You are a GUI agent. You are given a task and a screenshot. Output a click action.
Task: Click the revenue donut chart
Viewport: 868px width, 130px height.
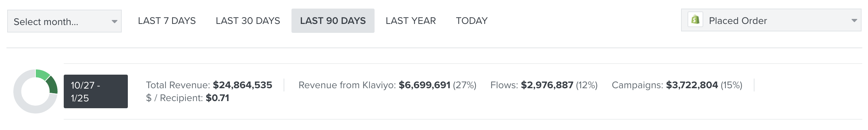[x=35, y=91]
